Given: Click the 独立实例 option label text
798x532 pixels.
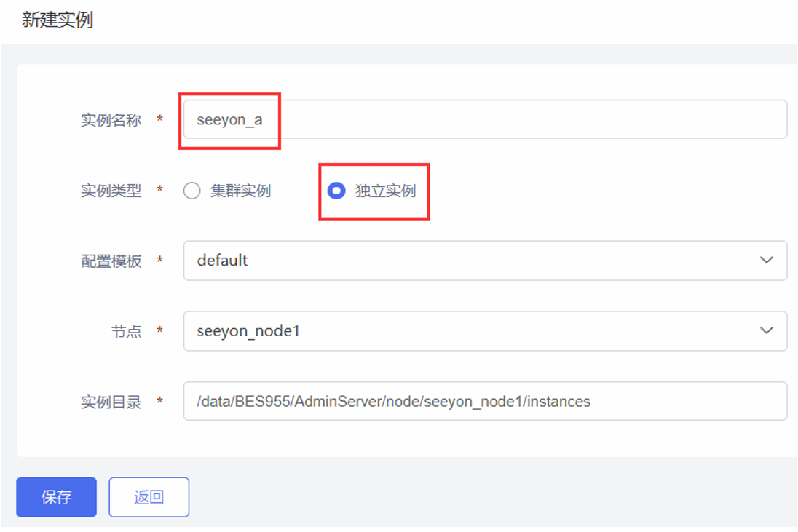Looking at the screenshot, I should (x=385, y=191).
